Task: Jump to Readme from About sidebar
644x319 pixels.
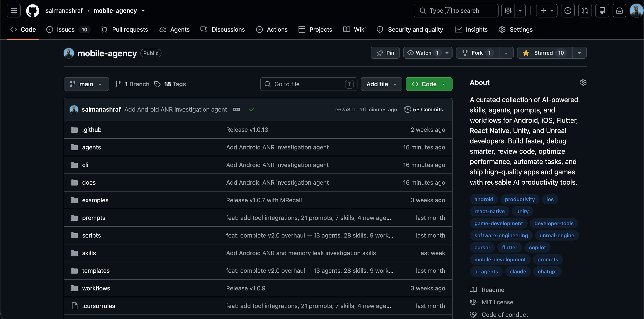Action: coord(487,290)
